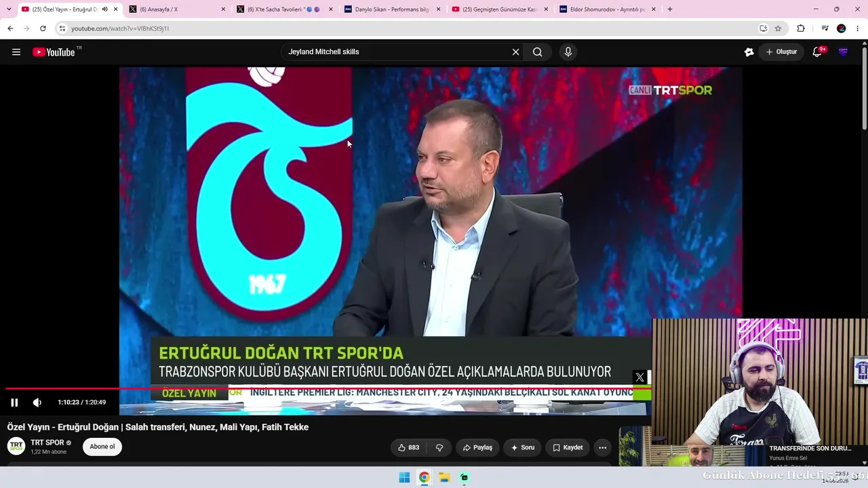Bookmark this page with the star
Screen dimensions: 868x488
778,28
